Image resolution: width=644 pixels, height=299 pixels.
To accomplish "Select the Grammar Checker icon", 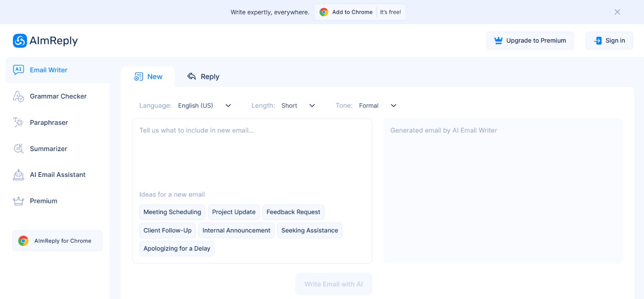I will pos(19,96).
